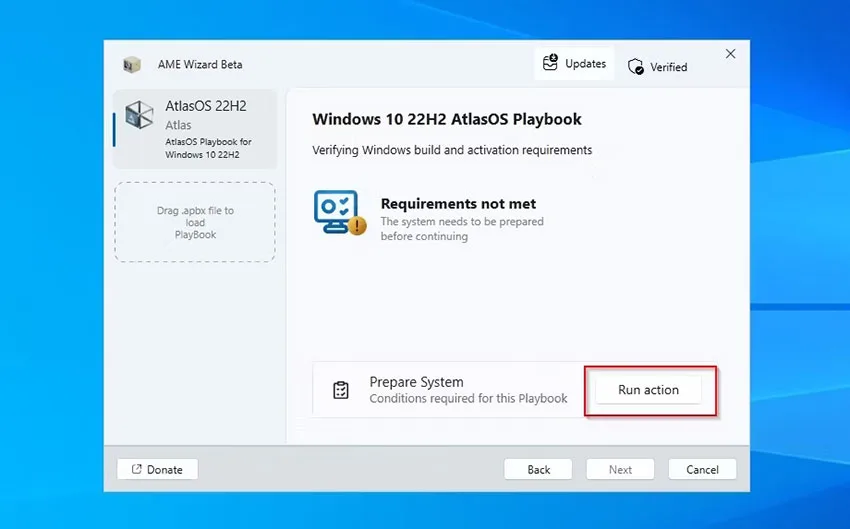This screenshot has width=850, height=529.
Task: Run the Prepare System action
Action: pyautogui.click(x=648, y=390)
